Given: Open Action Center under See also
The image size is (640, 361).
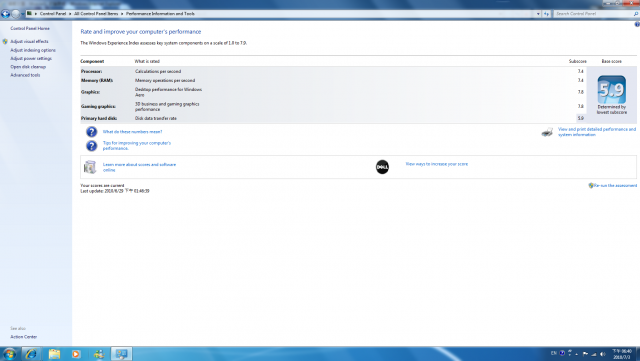Looking at the screenshot, I should (x=24, y=337).
